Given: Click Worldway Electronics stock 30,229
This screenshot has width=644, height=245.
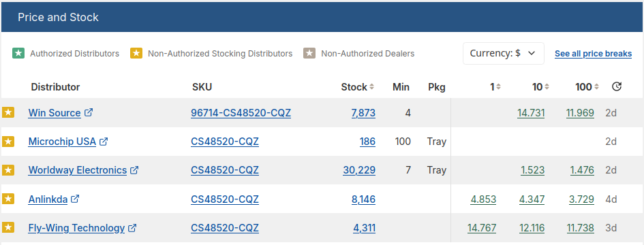Looking at the screenshot, I should pyautogui.click(x=359, y=170).
